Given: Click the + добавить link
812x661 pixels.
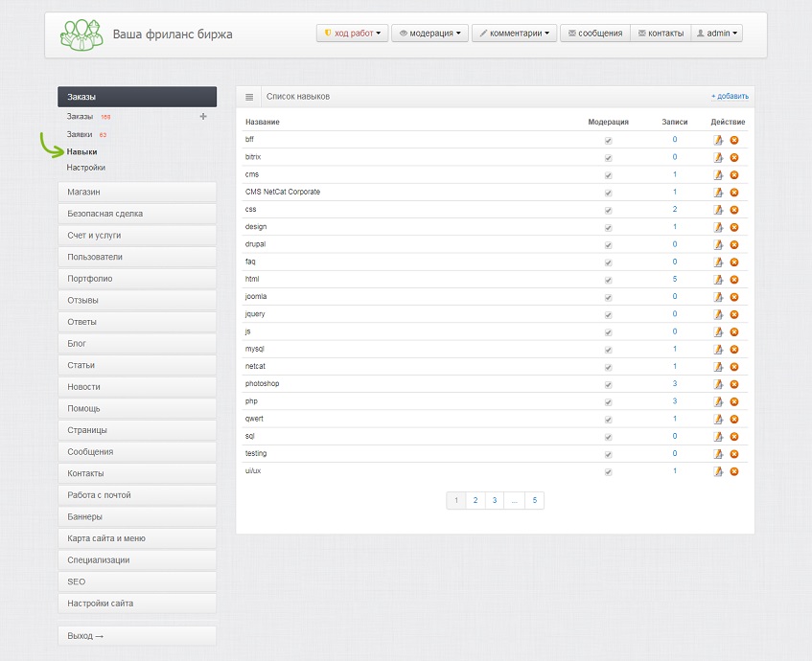Looking at the screenshot, I should [x=730, y=97].
